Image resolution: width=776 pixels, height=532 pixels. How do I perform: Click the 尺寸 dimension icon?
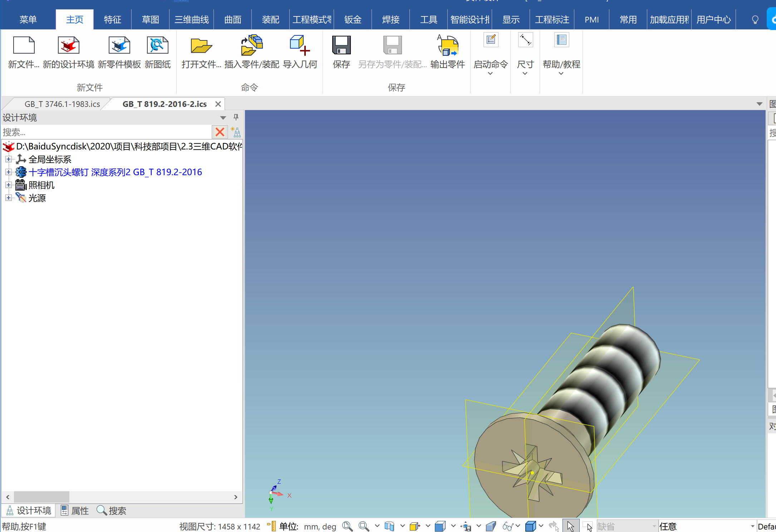point(525,40)
